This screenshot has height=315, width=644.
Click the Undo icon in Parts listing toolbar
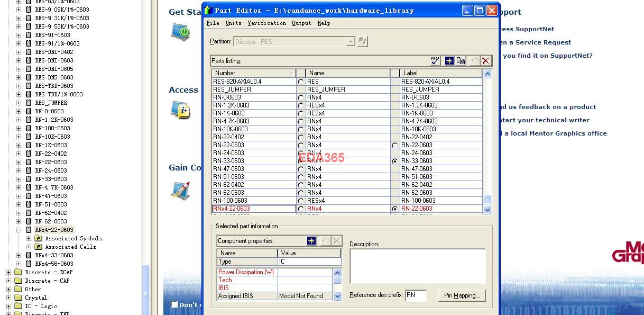[474, 61]
